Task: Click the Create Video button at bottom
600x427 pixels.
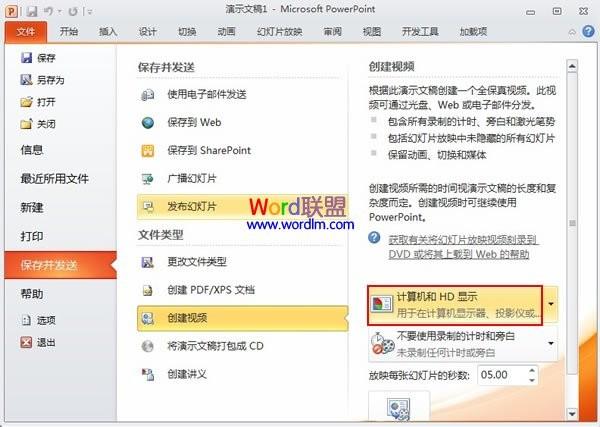Action: coord(399,406)
